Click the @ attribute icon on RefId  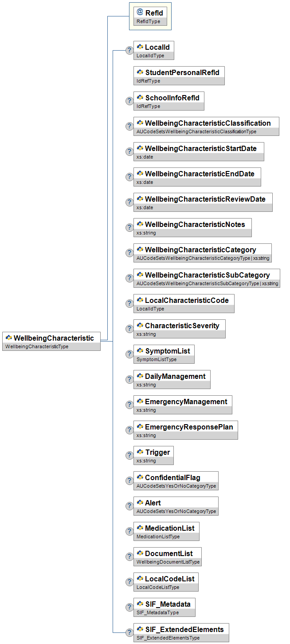click(140, 12)
